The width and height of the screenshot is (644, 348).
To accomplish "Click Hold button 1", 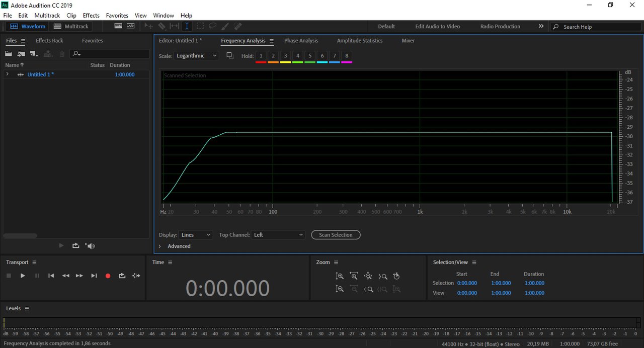I will 261,56.
